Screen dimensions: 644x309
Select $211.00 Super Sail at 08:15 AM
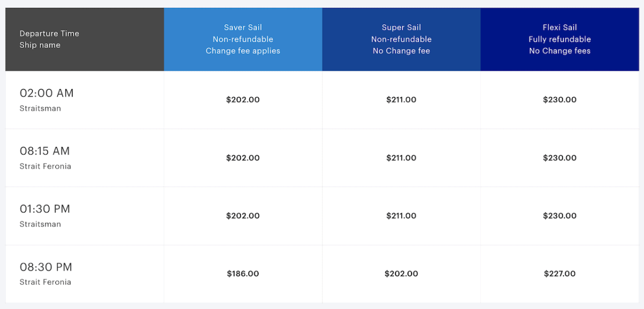(401, 158)
